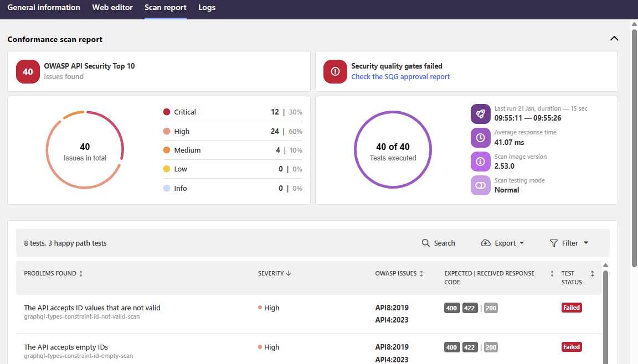Viewport: 638px width, 364px height.
Task: Click the scan image version info icon
Action: click(x=480, y=162)
